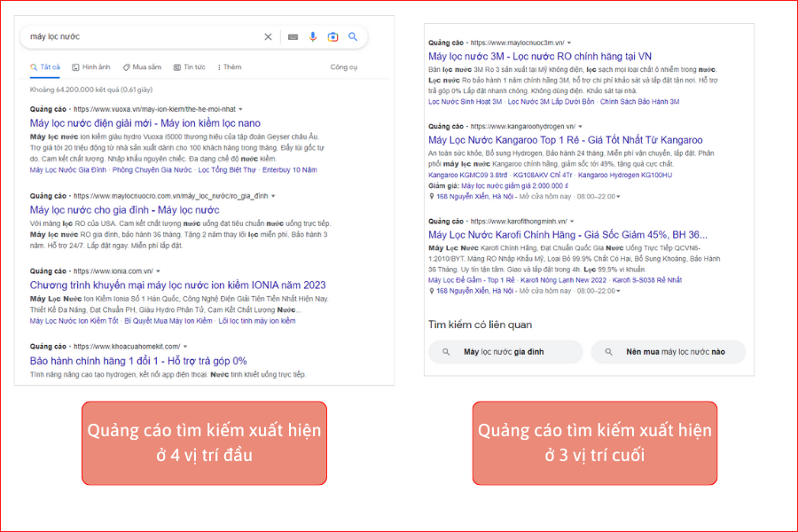Switch to the 'Mua sắm' tab
Screen dimensions: 798x532
click(x=142, y=67)
